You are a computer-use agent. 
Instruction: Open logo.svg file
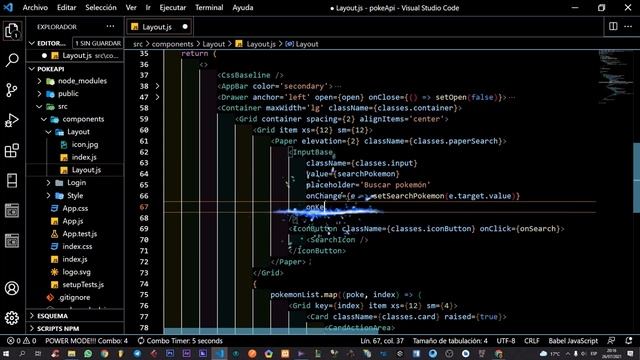click(76, 272)
